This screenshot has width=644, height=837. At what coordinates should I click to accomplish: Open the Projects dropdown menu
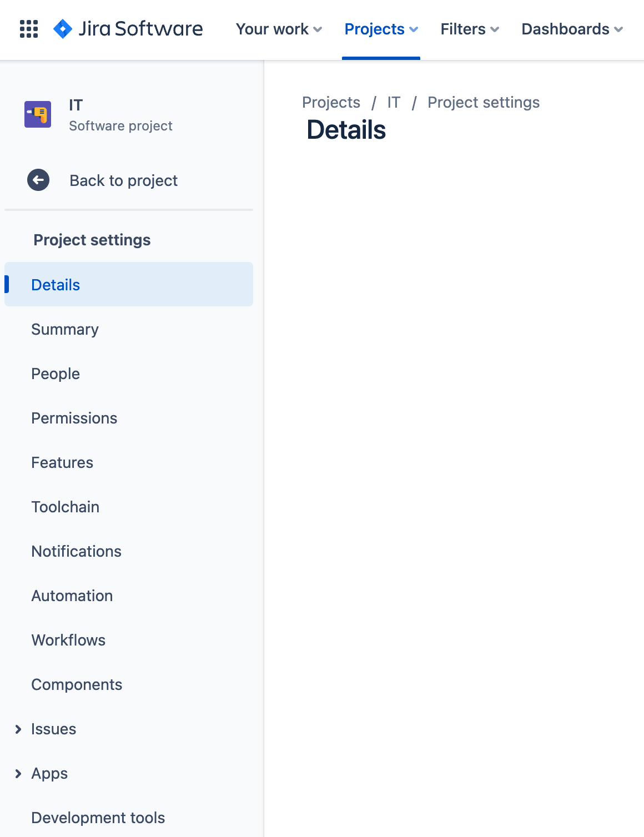[381, 29]
